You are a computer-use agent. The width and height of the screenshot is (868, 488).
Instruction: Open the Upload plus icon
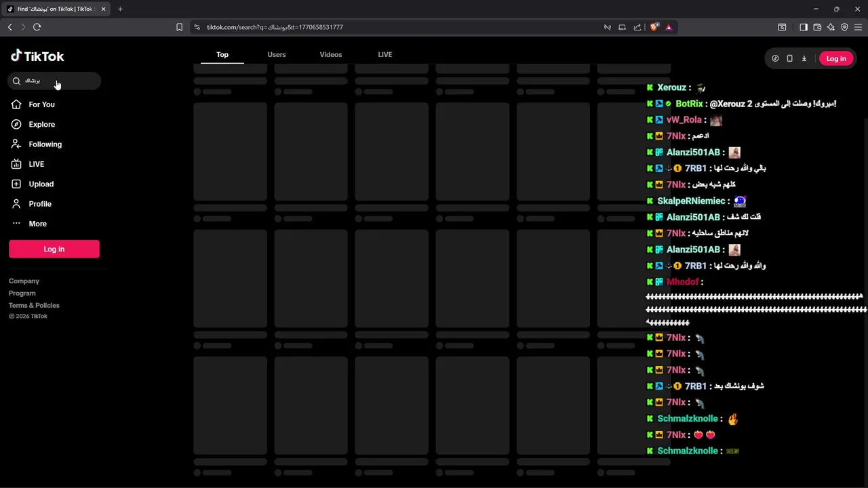[16, 184]
